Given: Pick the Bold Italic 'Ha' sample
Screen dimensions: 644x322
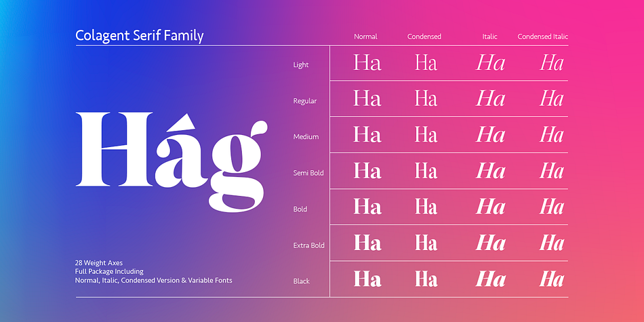Looking at the screenshot, I should pyautogui.click(x=490, y=207).
